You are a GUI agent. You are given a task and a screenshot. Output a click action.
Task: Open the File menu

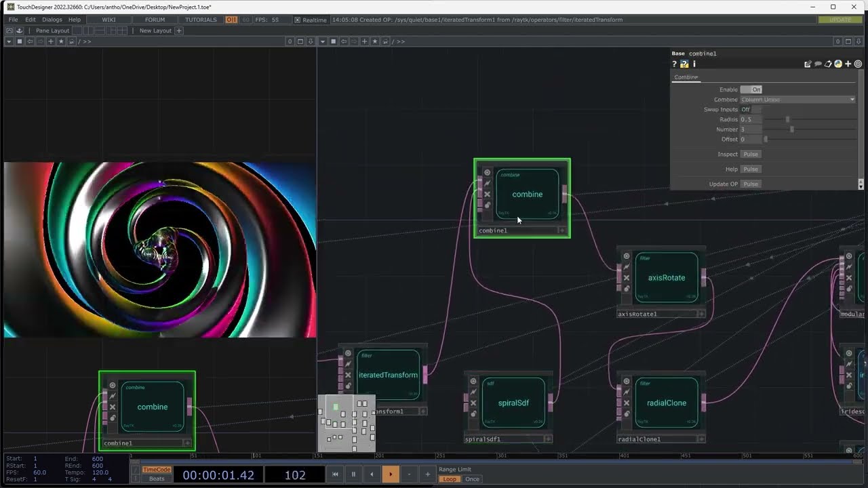(x=13, y=20)
